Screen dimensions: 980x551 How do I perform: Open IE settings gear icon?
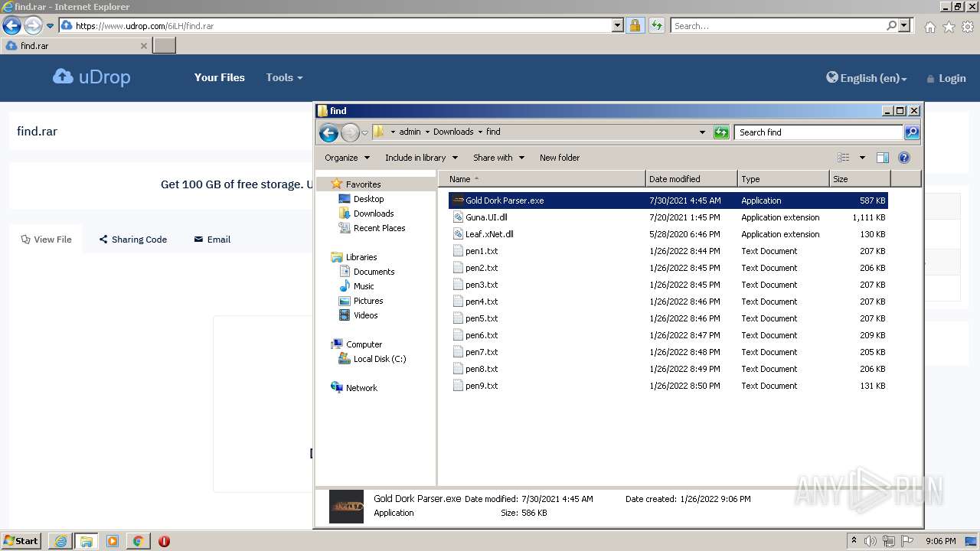[968, 27]
